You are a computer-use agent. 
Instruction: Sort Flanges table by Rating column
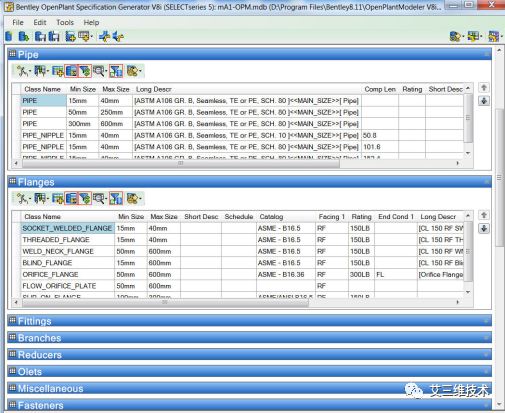click(x=361, y=217)
